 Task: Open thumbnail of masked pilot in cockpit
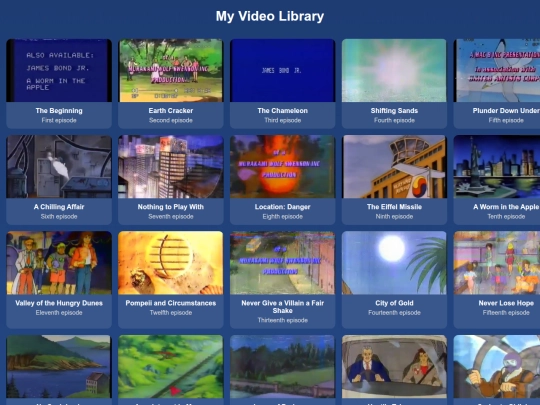497,367
